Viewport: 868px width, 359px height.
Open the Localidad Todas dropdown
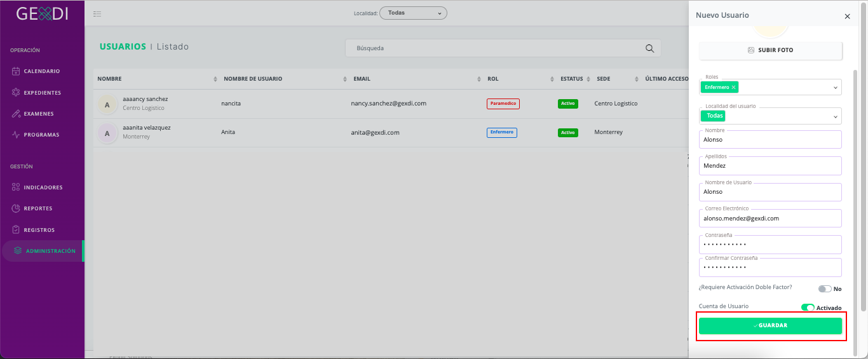pos(413,13)
